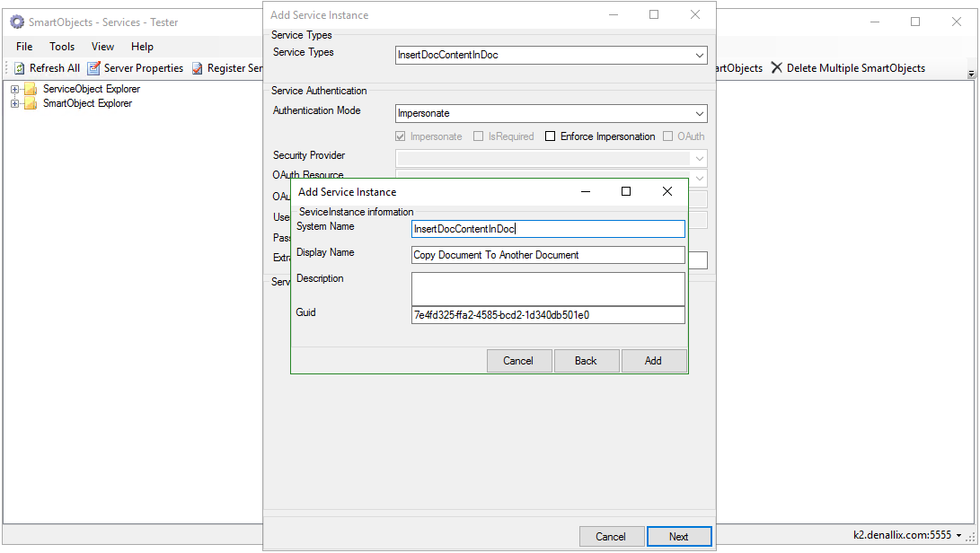Click the Refresh All toolbar icon

[x=19, y=68]
